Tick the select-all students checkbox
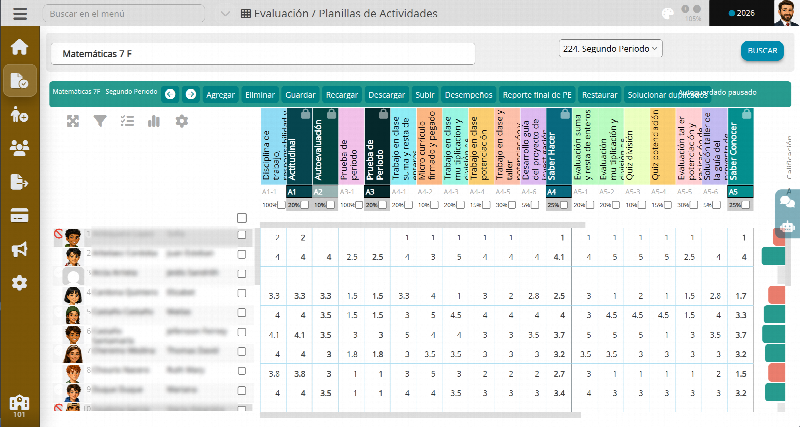This screenshot has height=427, width=800. click(x=242, y=218)
